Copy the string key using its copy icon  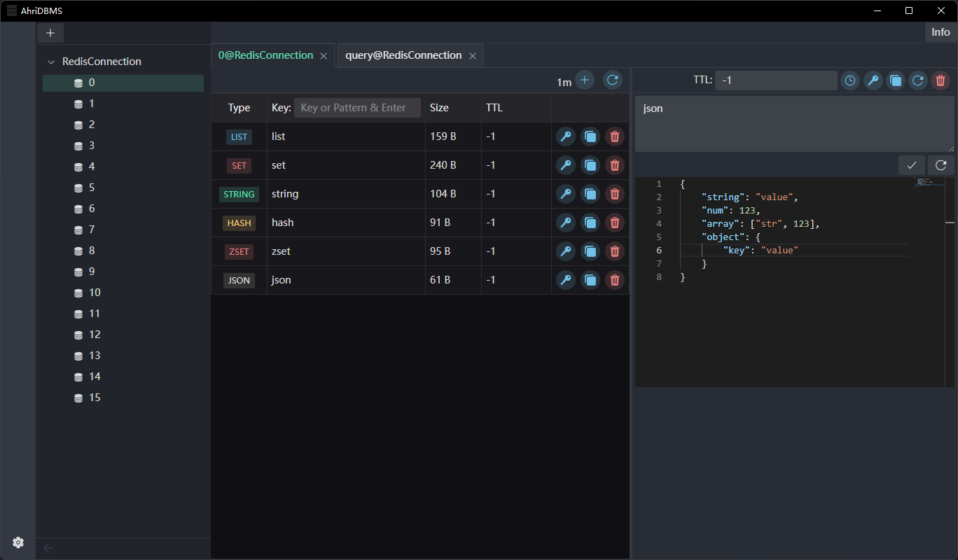[x=590, y=194]
